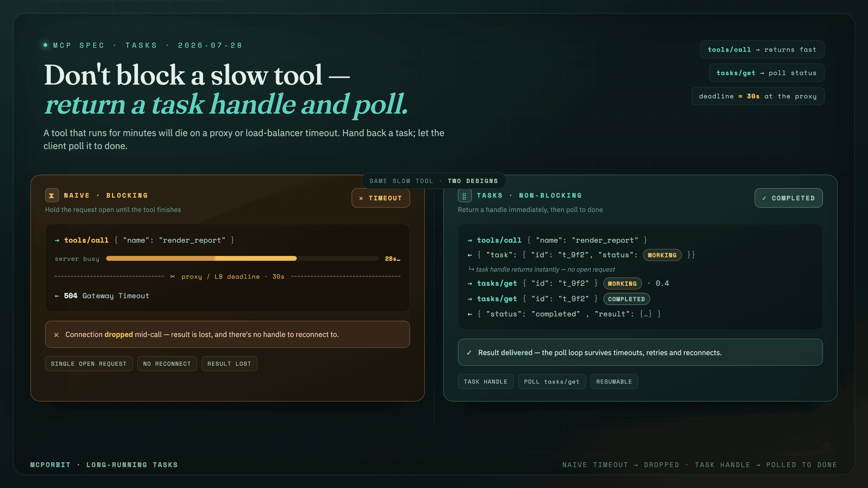Click the '"status": "completed"' result line

pyautogui.click(x=564, y=314)
